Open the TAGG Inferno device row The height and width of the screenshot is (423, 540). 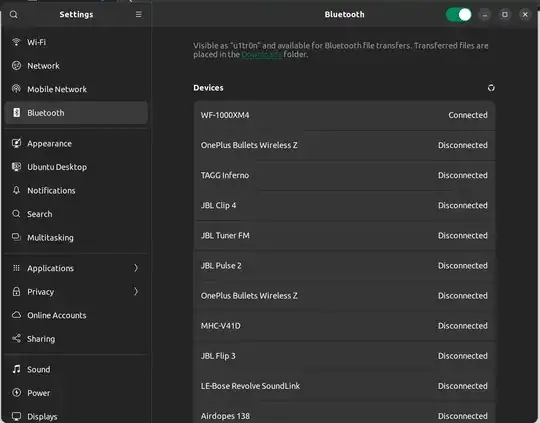(x=344, y=175)
